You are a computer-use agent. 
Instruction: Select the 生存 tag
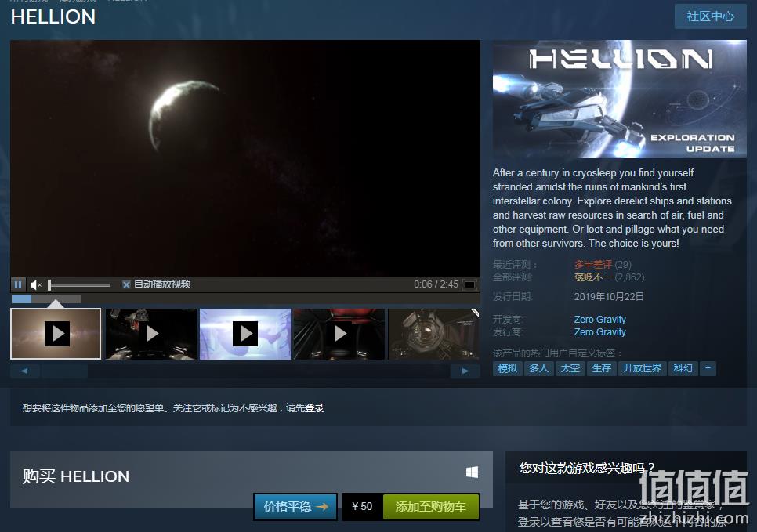pyautogui.click(x=602, y=368)
